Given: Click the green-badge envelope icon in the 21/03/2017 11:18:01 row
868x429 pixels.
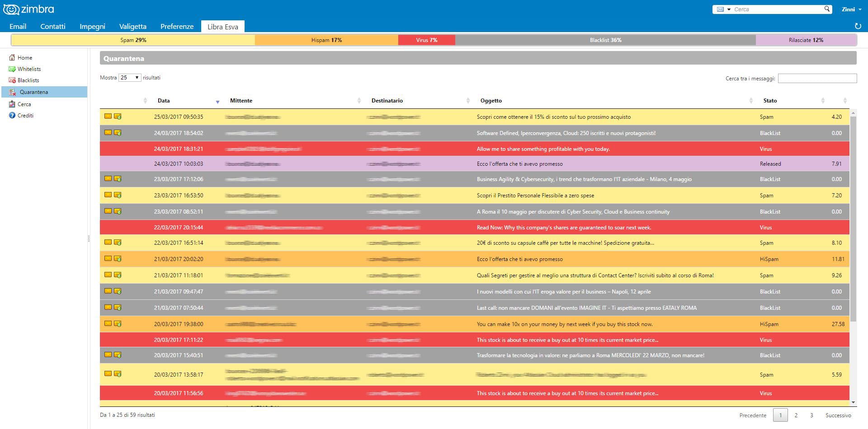Looking at the screenshot, I should tap(118, 275).
